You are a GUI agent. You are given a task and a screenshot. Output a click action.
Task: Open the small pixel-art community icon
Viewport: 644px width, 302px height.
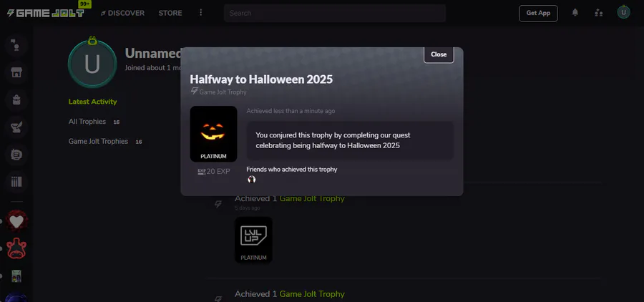point(16,276)
